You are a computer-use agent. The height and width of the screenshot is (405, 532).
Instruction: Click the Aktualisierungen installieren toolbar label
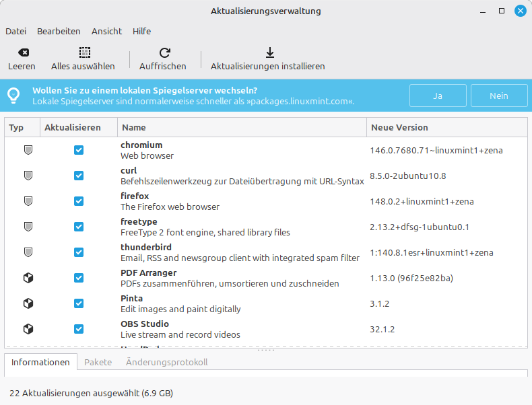point(268,66)
